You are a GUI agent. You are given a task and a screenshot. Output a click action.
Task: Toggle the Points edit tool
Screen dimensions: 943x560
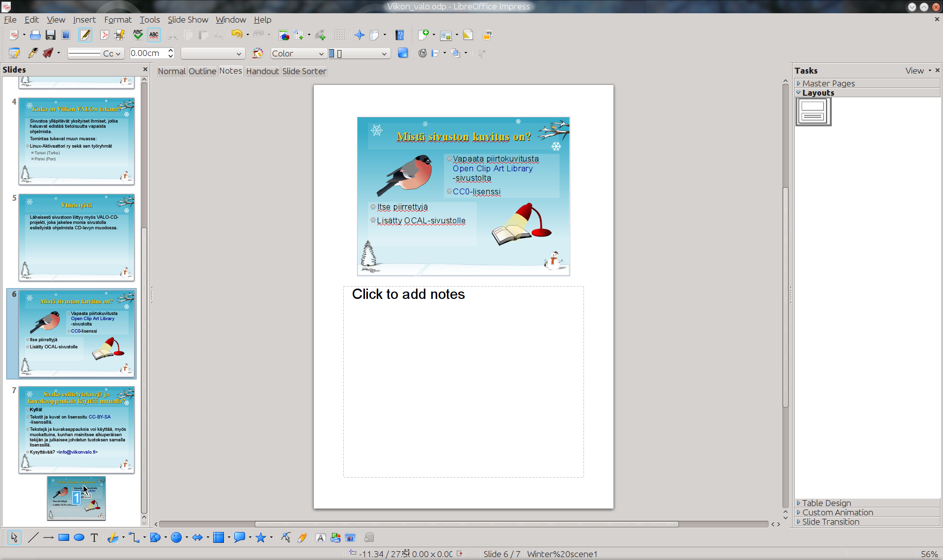click(286, 537)
